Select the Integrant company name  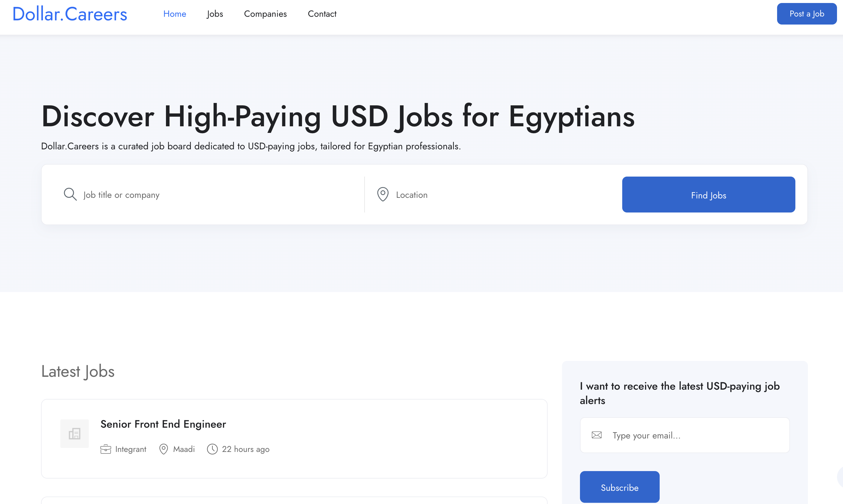131,449
